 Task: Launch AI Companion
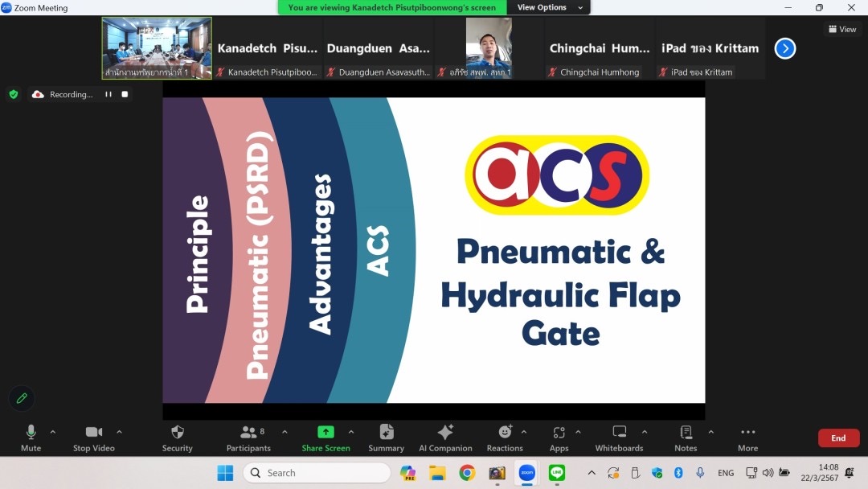tap(445, 438)
